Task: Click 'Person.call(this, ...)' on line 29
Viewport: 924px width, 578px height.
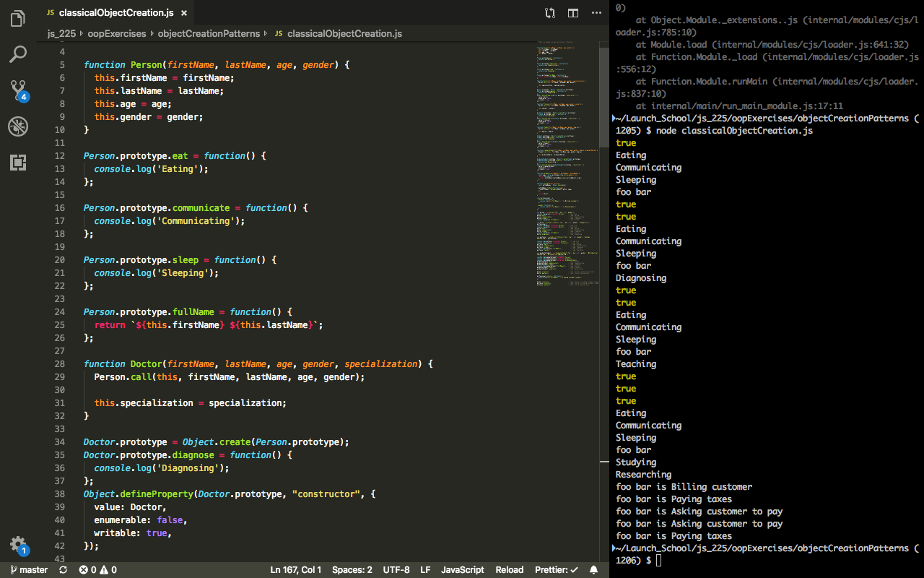Action: click(x=229, y=377)
